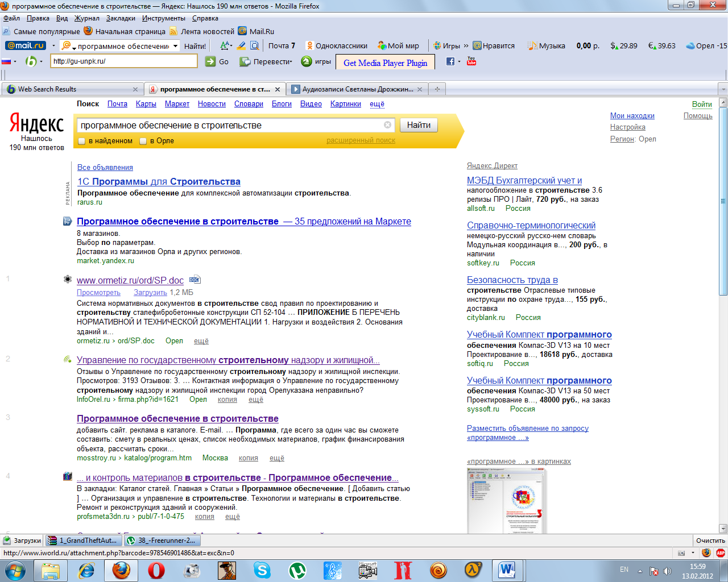Launch Opera from the taskbar
This screenshot has width=728, height=582.
[x=156, y=570]
